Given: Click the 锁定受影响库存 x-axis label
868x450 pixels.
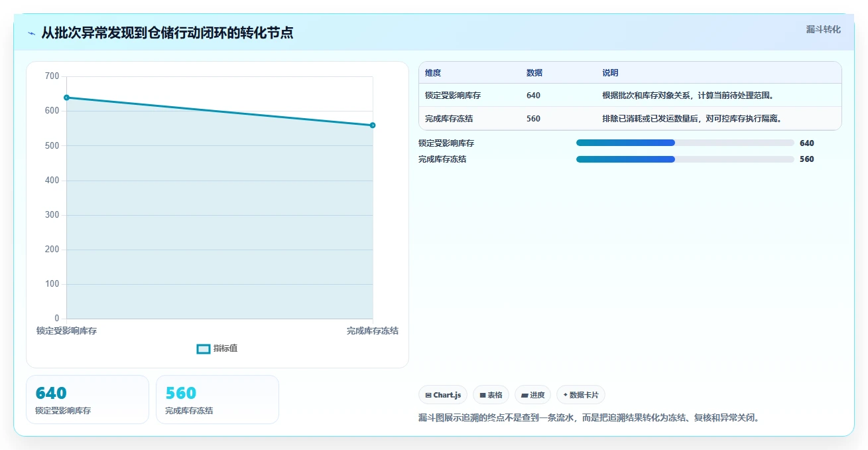Looking at the screenshot, I should (66, 331).
